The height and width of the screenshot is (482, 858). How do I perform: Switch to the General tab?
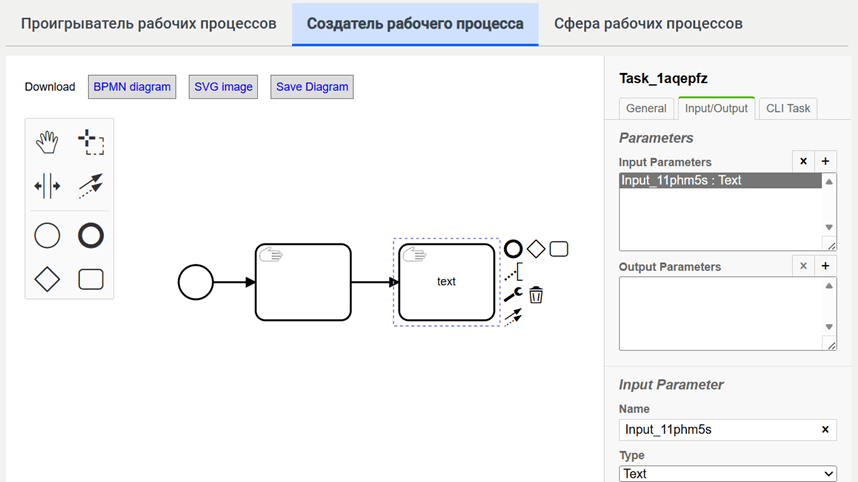[x=646, y=108]
